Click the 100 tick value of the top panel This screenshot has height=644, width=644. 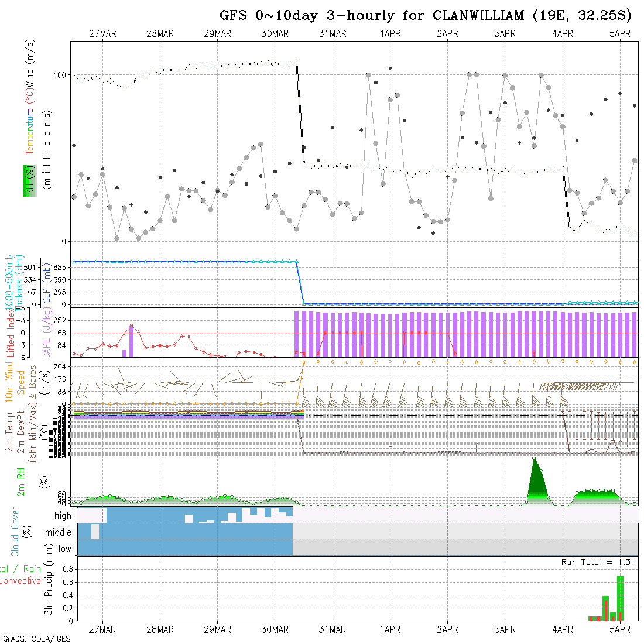point(60,75)
